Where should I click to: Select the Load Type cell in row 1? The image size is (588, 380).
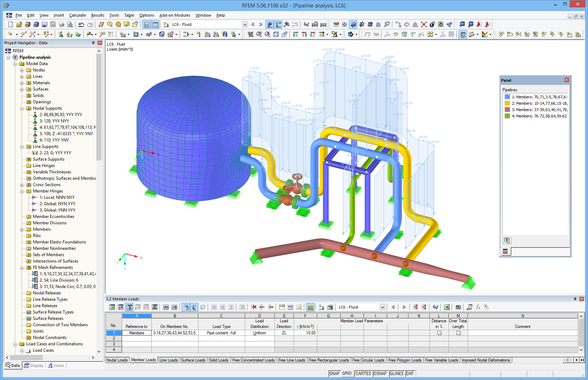221,333
